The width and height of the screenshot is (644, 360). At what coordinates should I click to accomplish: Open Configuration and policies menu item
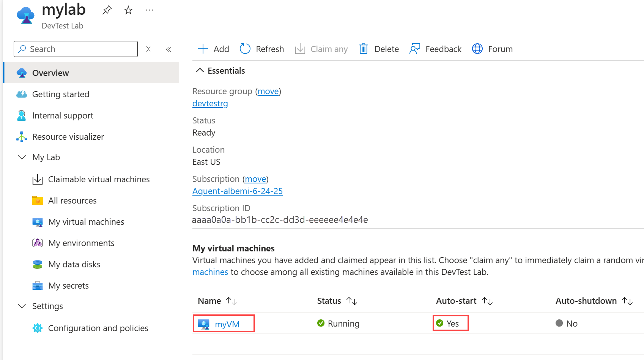98,328
